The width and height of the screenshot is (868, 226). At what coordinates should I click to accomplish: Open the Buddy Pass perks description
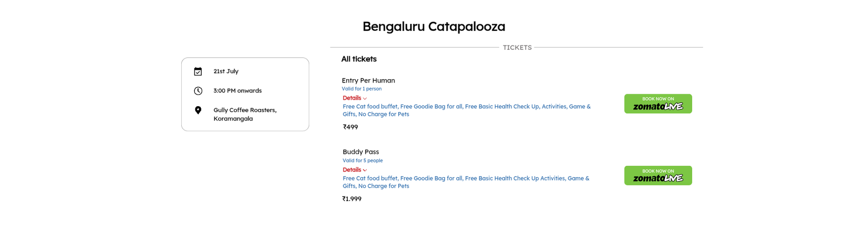(x=466, y=182)
